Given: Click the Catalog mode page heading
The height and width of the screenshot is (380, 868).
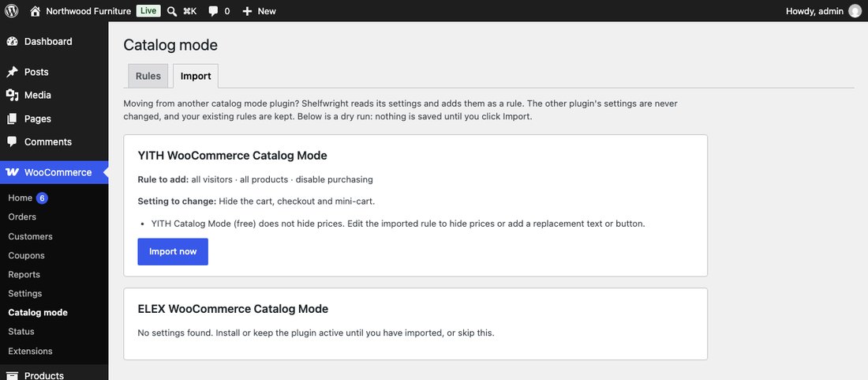Looking at the screenshot, I should [x=170, y=45].
